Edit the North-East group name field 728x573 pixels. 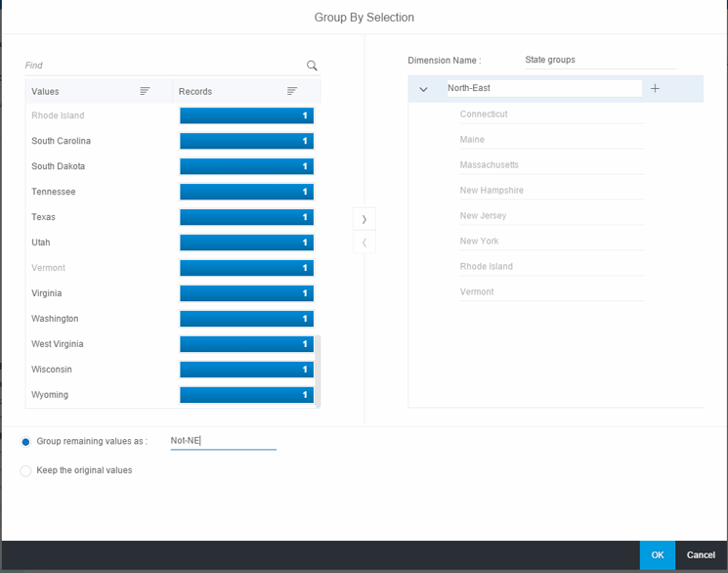(x=544, y=88)
